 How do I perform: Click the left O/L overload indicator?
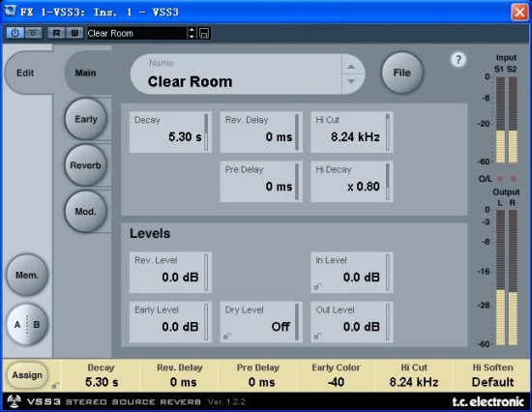[500, 179]
